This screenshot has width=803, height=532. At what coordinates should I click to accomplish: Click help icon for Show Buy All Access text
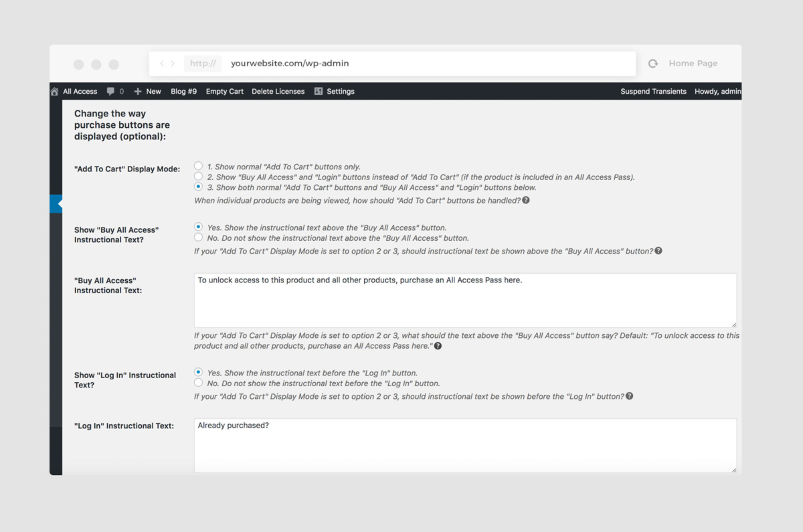click(x=658, y=251)
